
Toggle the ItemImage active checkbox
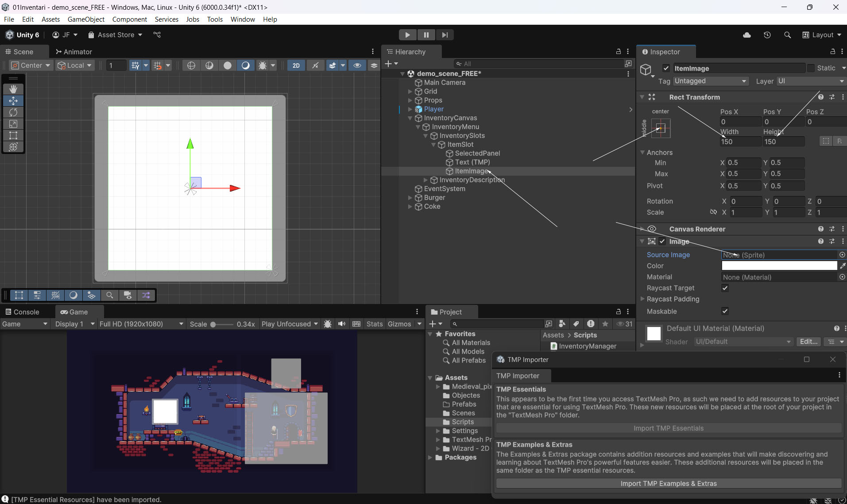[666, 68]
